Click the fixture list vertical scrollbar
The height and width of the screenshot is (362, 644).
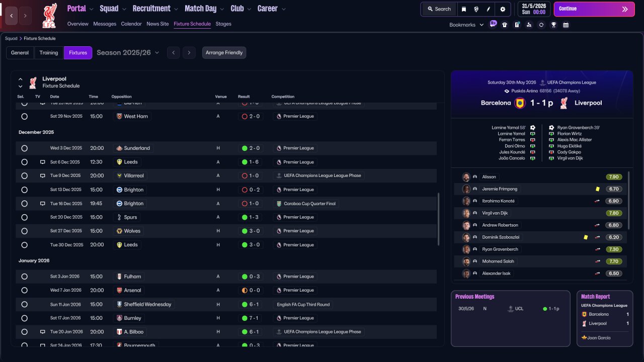pos(439,219)
